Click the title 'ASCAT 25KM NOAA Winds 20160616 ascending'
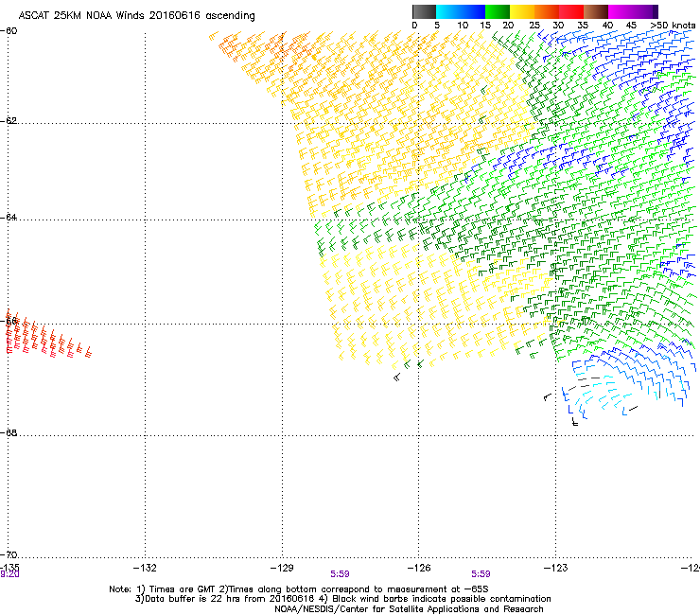 (136, 16)
